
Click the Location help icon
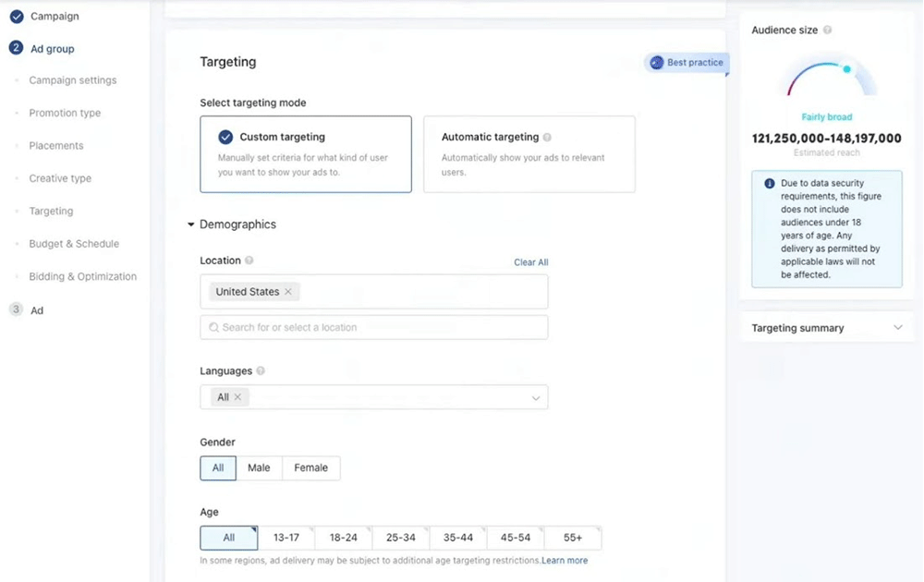pos(249,261)
